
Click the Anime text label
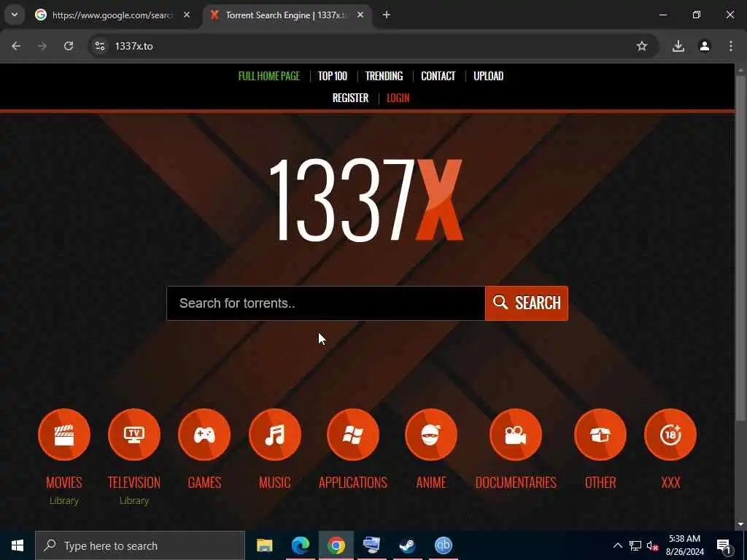(431, 483)
